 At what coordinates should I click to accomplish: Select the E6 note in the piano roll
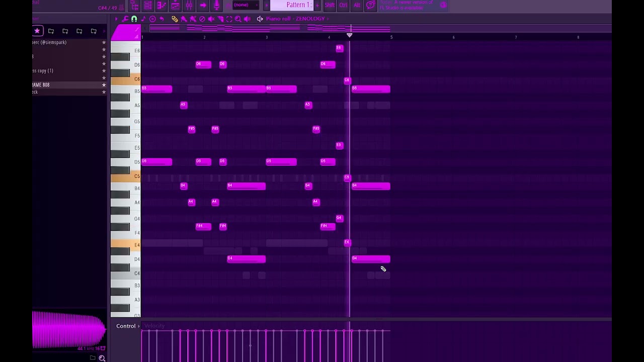(339, 48)
